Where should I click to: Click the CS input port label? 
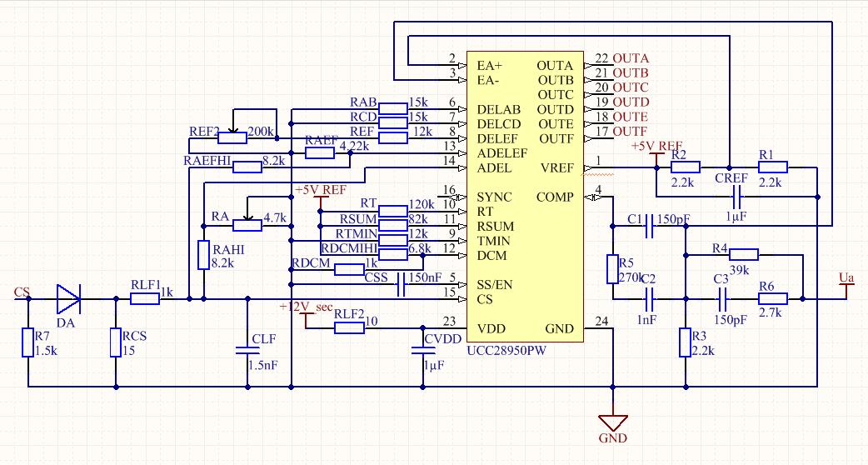tap(22, 292)
